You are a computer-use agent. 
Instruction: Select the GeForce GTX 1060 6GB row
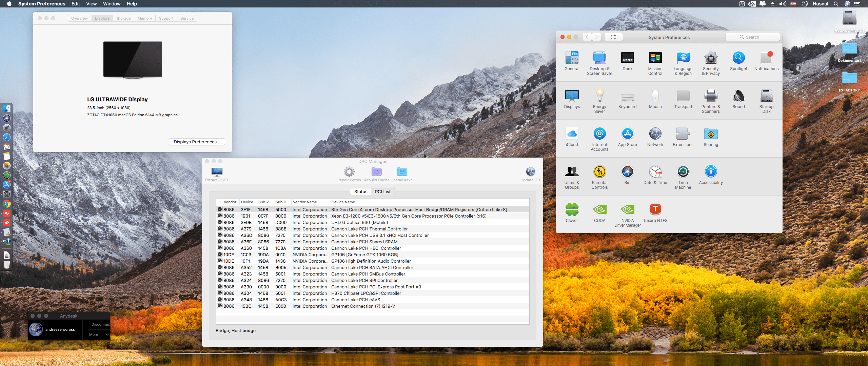[364, 255]
